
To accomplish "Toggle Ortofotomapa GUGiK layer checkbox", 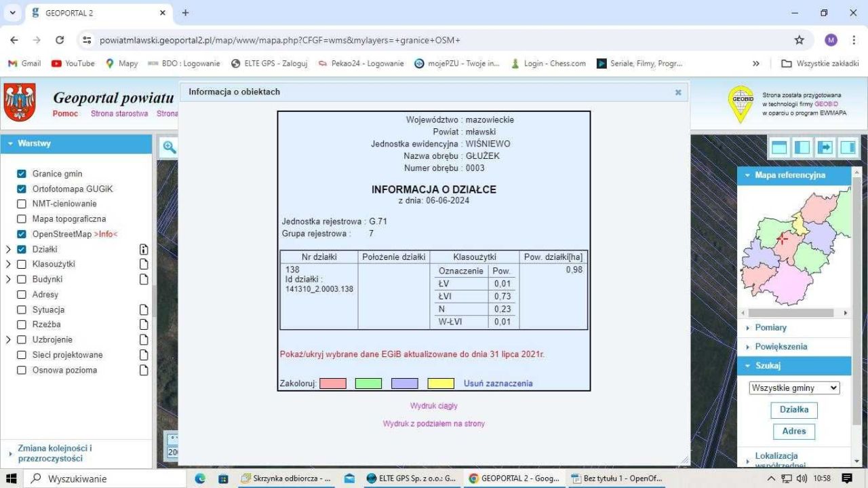I will click(x=22, y=189).
